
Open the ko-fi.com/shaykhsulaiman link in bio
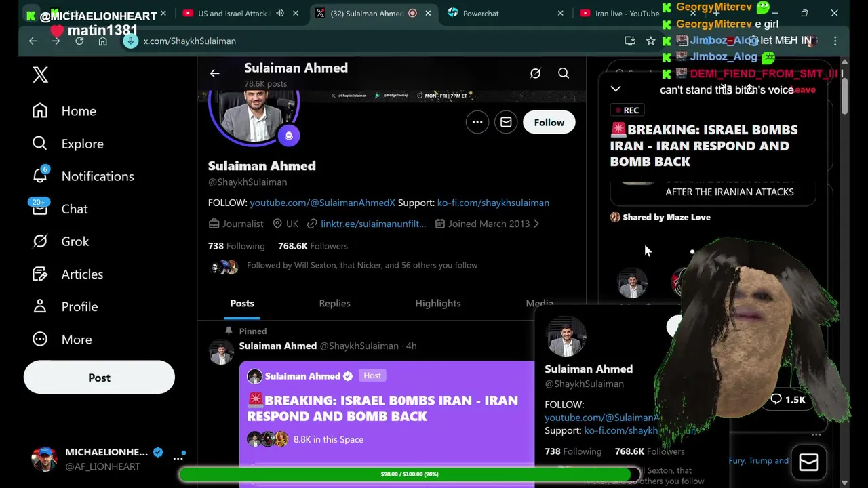pos(493,203)
